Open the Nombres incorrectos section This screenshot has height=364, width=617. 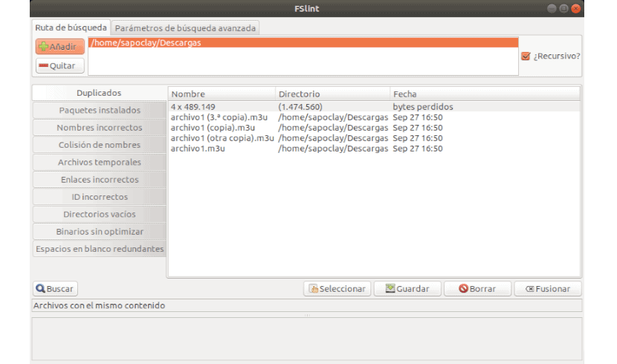point(100,128)
